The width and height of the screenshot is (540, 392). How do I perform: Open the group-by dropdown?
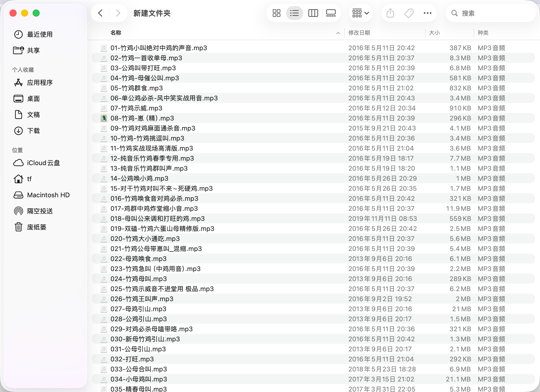[360, 13]
